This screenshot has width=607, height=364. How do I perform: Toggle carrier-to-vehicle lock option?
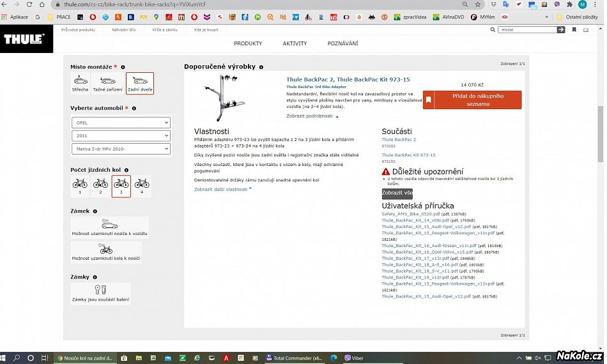[x=109, y=228]
